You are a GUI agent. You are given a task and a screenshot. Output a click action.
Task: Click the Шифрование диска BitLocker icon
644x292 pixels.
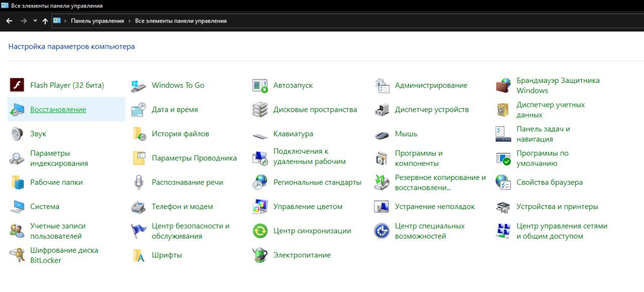[x=17, y=255]
